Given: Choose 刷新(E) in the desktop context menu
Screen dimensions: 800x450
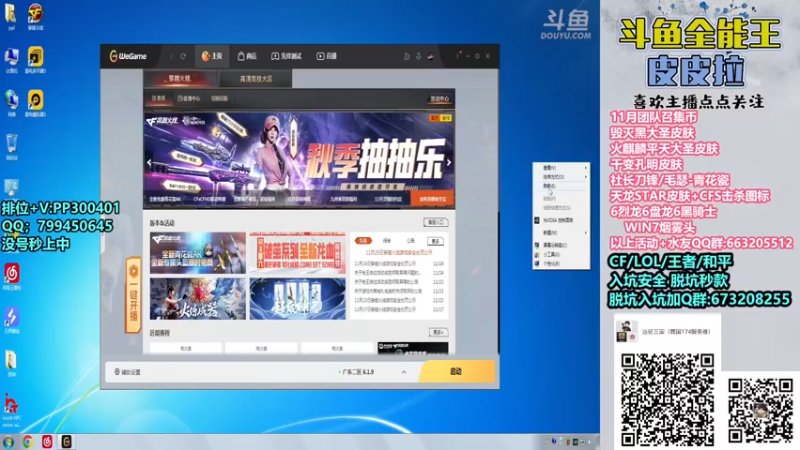Looking at the screenshot, I should [561, 186].
